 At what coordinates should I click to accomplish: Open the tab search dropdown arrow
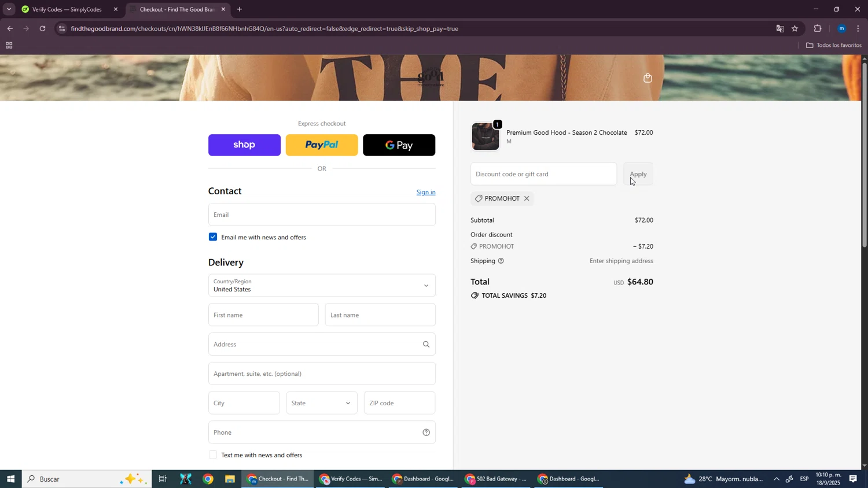coord(9,9)
